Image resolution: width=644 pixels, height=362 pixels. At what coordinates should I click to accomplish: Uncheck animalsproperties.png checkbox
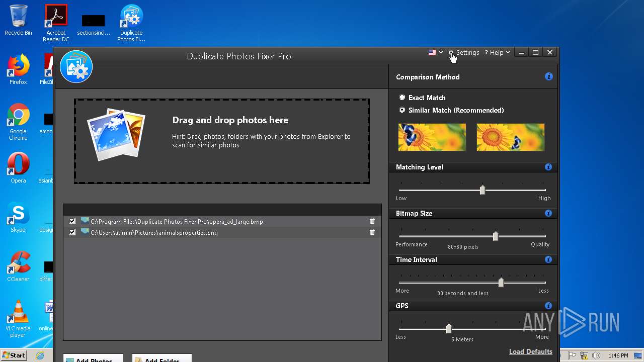click(x=72, y=232)
